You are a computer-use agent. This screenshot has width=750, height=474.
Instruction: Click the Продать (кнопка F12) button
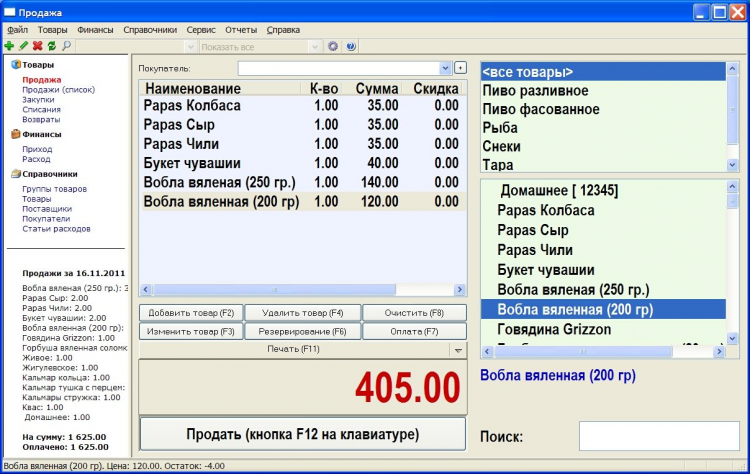click(x=303, y=434)
